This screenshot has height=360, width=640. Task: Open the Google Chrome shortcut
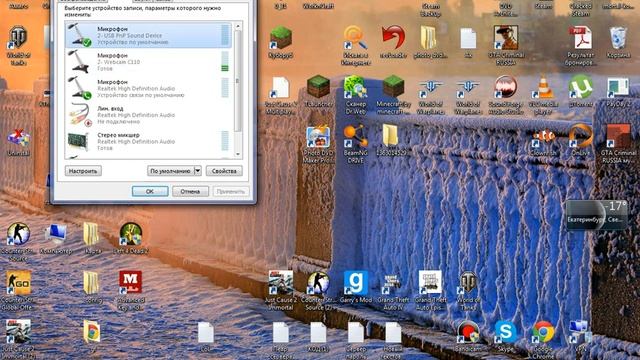point(543,340)
